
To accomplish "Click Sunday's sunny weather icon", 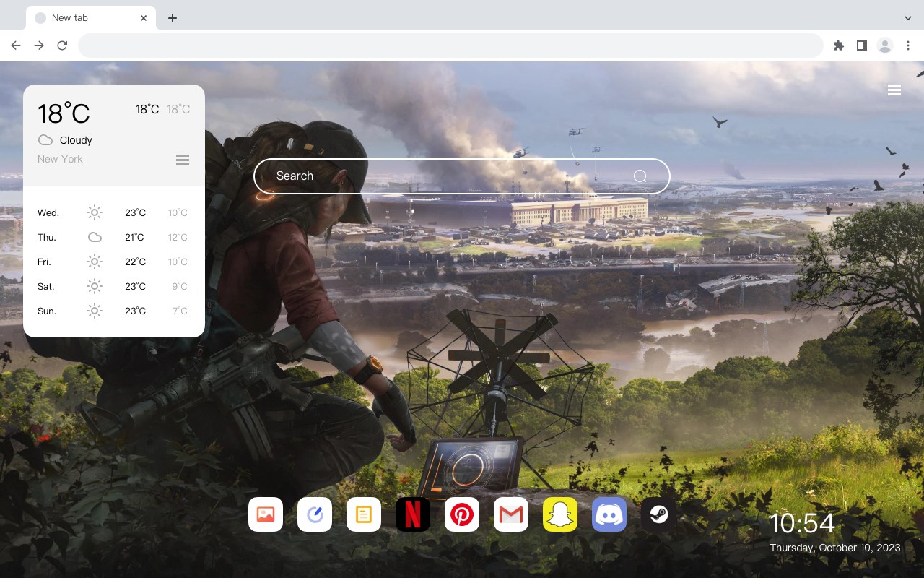I will point(95,311).
